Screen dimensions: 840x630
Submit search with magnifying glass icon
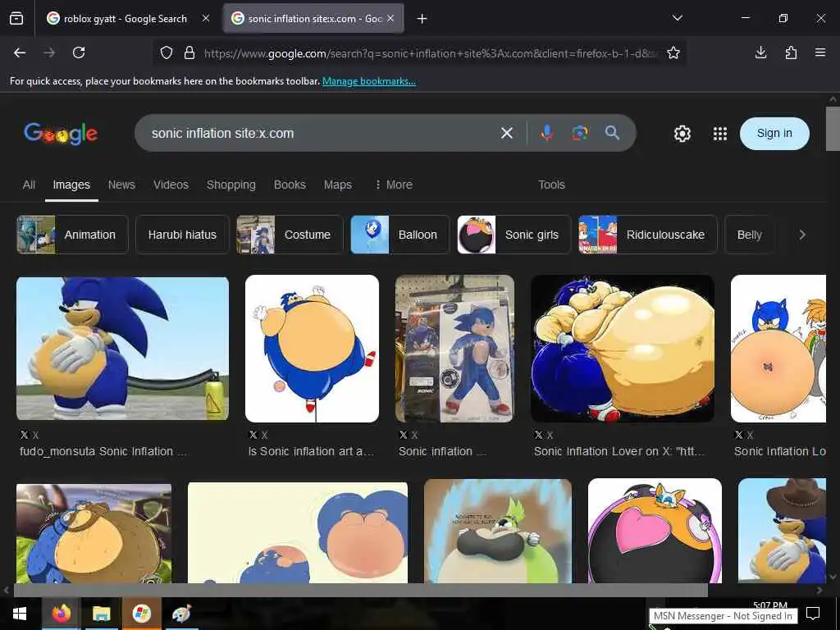[x=612, y=133]
